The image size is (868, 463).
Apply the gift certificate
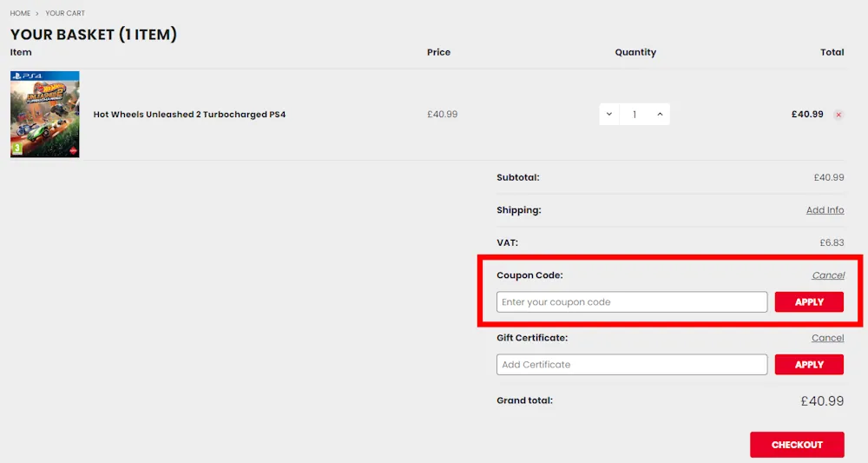[809, 365]
